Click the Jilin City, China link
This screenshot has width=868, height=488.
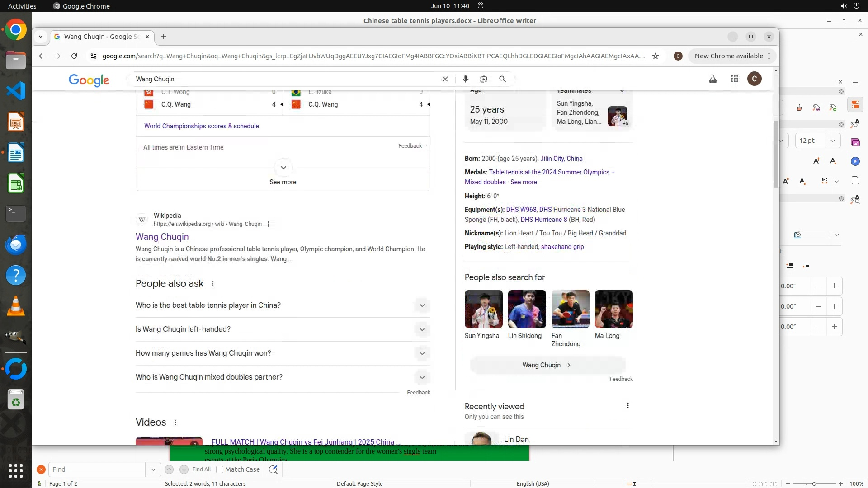561,159
